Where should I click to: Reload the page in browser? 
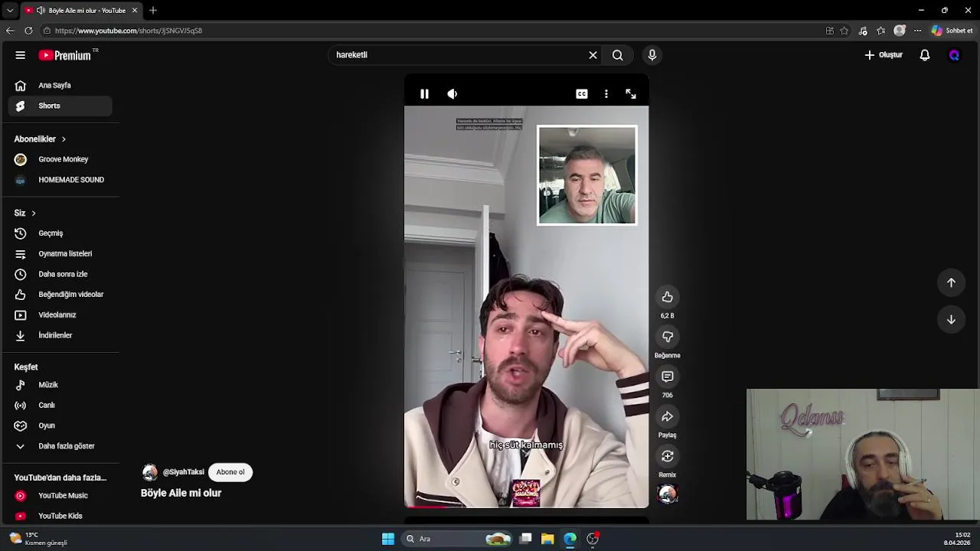click(28, 31)
